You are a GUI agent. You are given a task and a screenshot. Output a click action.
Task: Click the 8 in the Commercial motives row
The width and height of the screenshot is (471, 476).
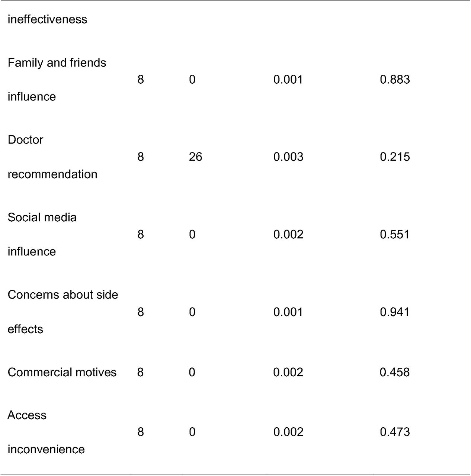tap(140, 372)
